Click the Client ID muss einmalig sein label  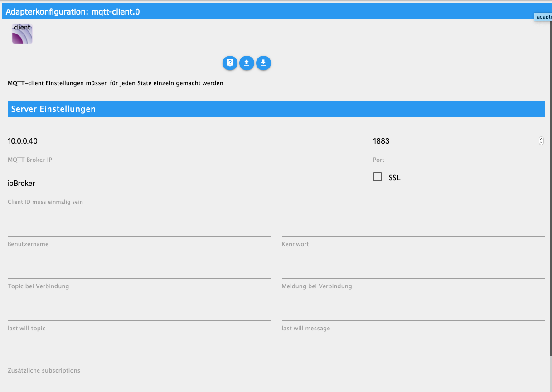(x=45, y=202)
